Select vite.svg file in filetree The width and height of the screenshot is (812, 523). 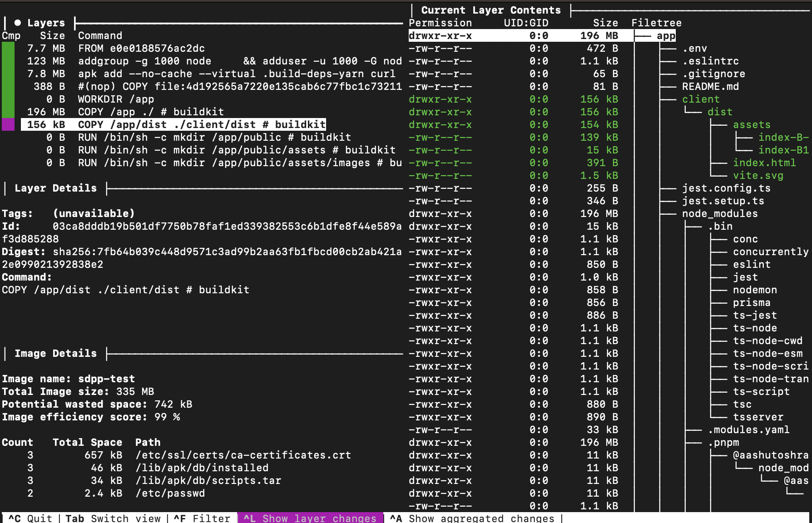pyautogui.click(x=758, y=175)
